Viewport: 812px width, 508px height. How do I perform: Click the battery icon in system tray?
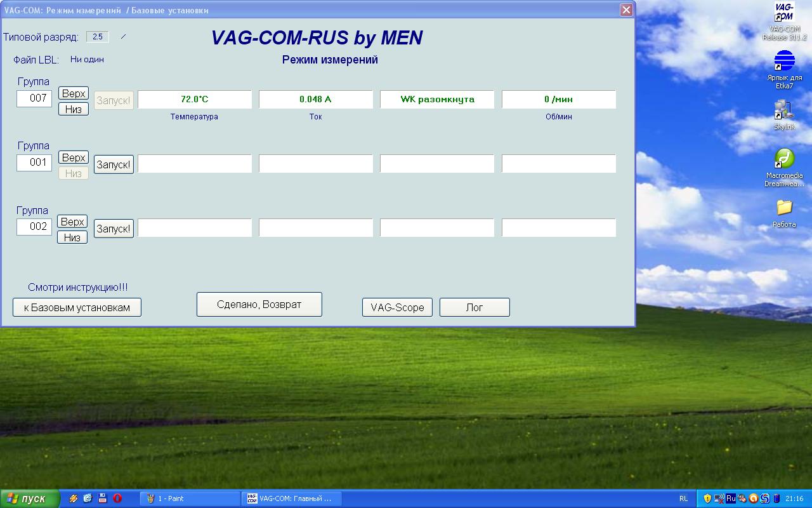[775, 498]
